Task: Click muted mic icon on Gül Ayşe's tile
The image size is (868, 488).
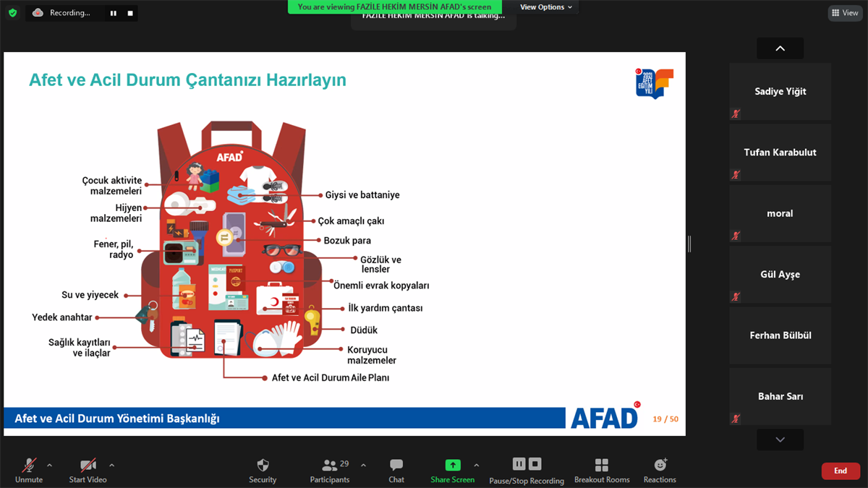Action: (736, 296)
